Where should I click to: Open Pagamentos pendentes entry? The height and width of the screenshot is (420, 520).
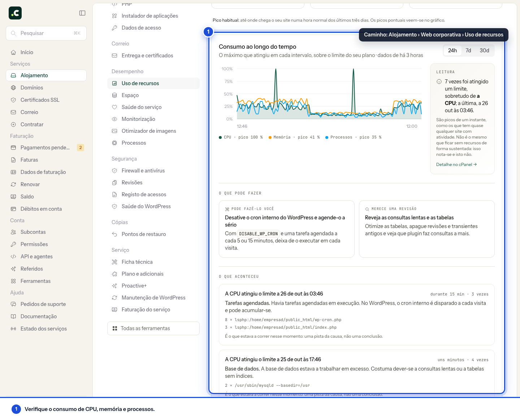[46, 148]
